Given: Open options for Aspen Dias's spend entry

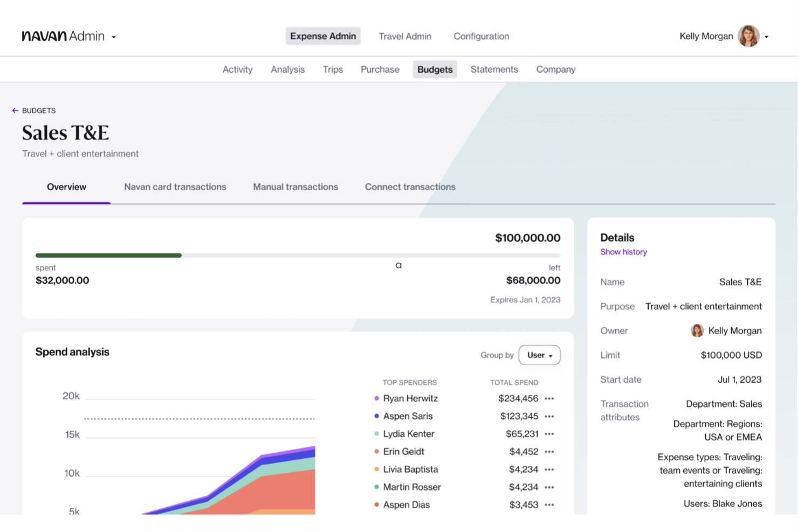Looking at the screenshot, I should 549,505.
